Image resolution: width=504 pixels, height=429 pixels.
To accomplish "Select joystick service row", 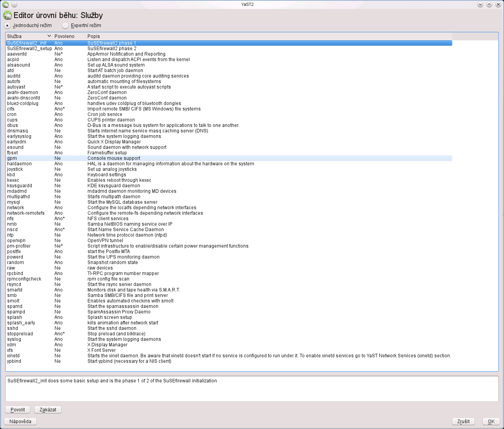I will tap(229, 169).
